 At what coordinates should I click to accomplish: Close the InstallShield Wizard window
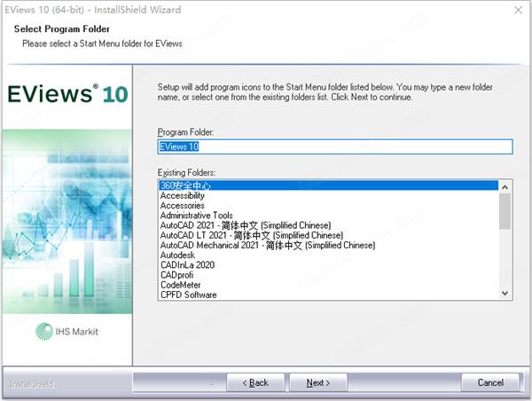tap(518, 10)
